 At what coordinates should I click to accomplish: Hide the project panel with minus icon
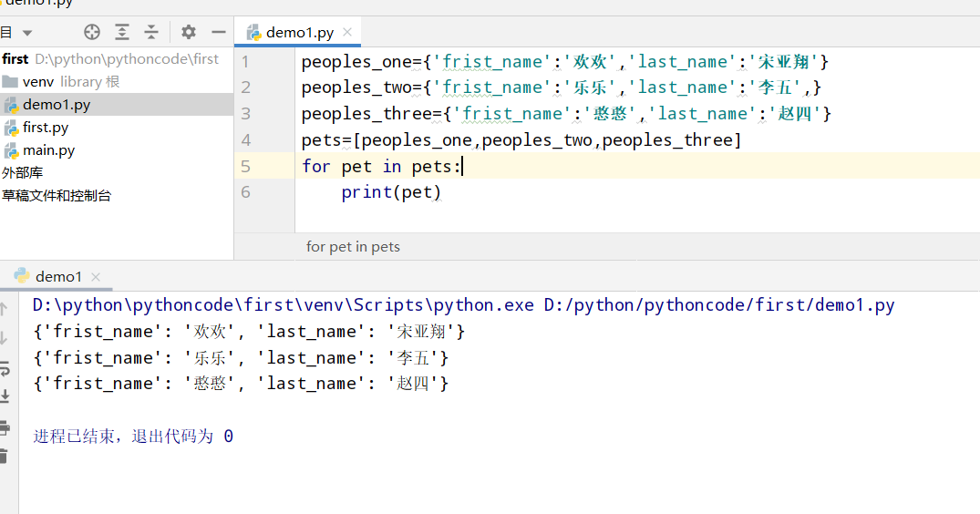click(x=219, y=32)
